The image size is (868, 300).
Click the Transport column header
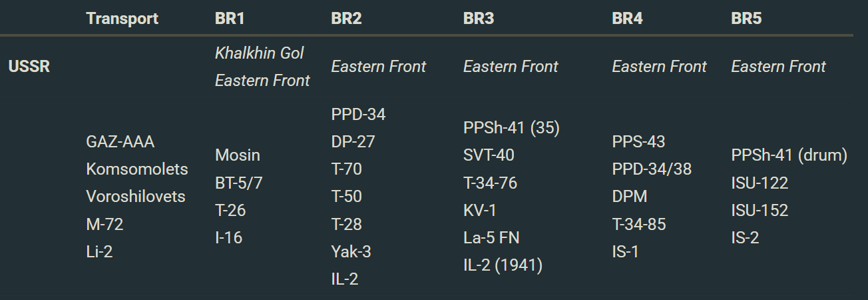point(122,19)
